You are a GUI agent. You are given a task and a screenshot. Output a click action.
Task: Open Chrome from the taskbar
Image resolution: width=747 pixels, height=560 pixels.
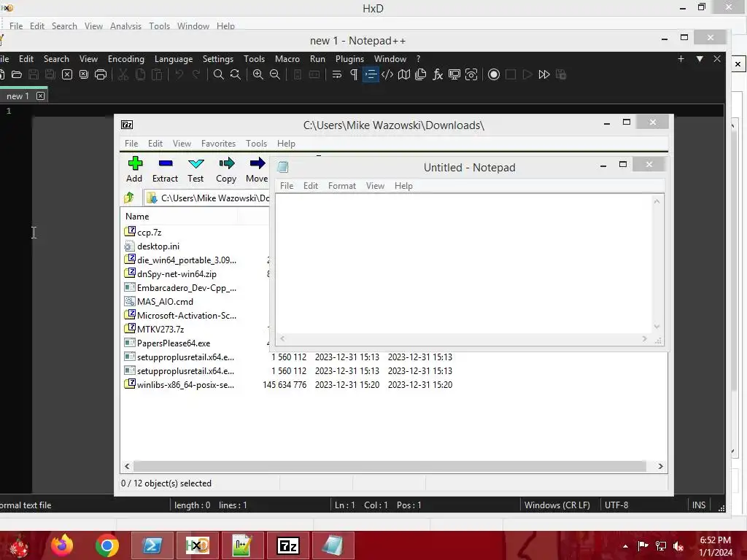(107, 545)
